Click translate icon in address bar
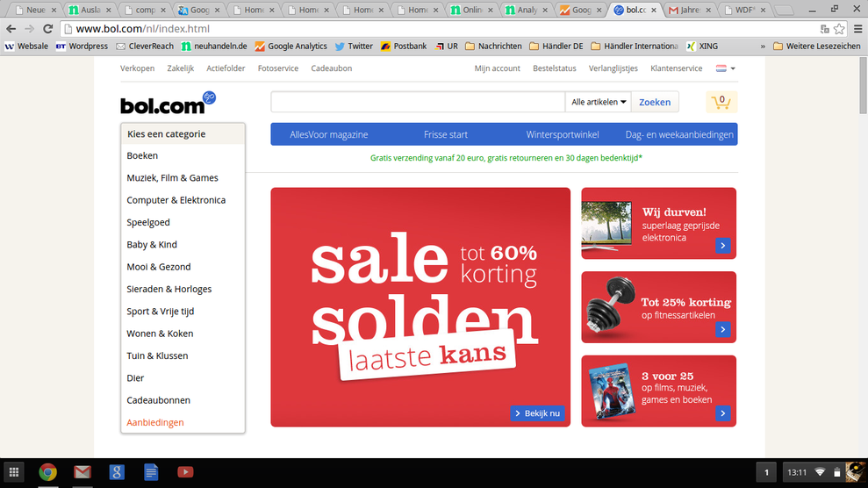 click(x=825, y=29)
